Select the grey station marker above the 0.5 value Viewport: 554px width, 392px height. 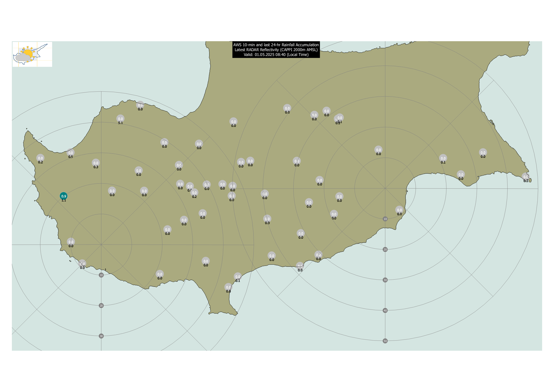click(71, 152)
